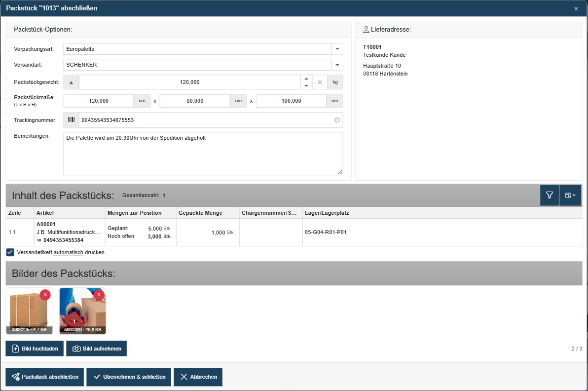The image size is (588, 391).
Task: Expand the Versandart SCHENKER dropdown
Action: (x=337, y=65)
